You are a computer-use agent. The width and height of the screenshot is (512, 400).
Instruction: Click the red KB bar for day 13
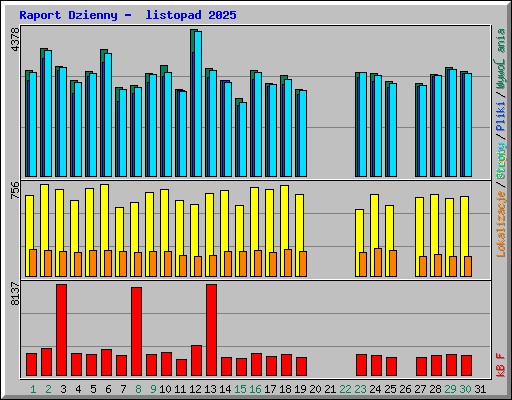pos(211,330)
